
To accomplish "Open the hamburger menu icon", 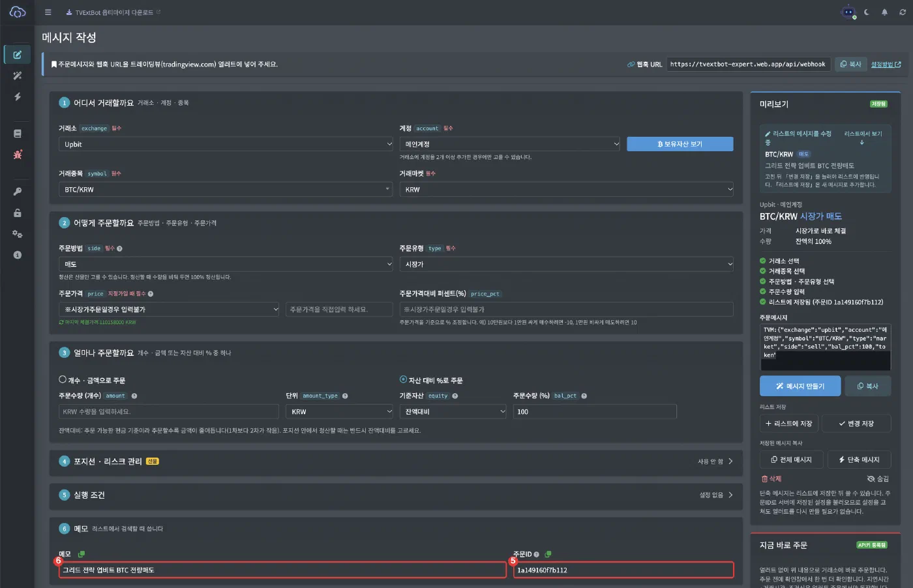I will click(x=48, y=12).
